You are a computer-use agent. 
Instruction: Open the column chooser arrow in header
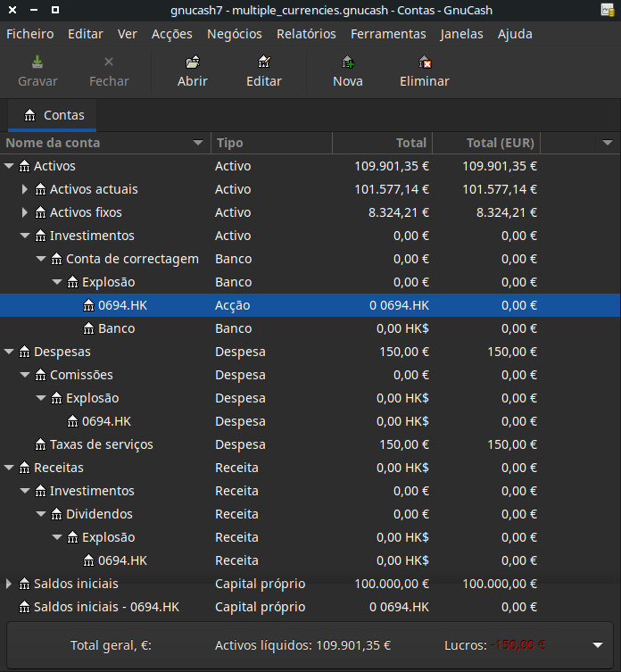(608, 143)
